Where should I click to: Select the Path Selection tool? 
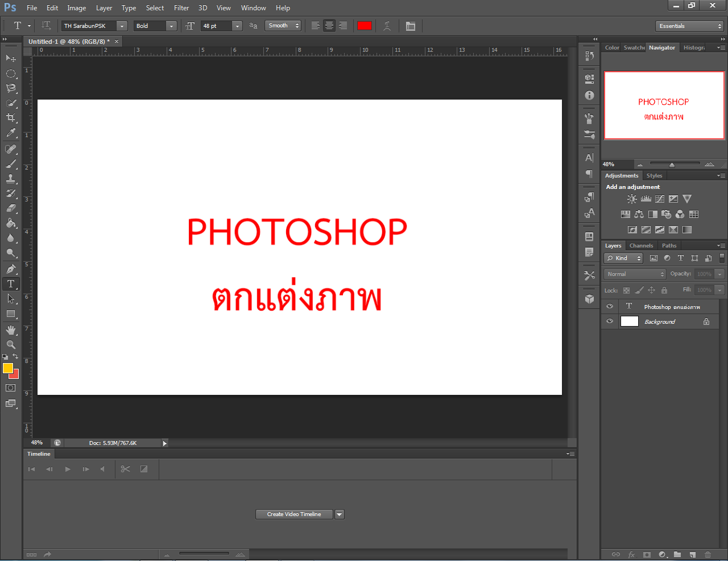pos(11,299)
